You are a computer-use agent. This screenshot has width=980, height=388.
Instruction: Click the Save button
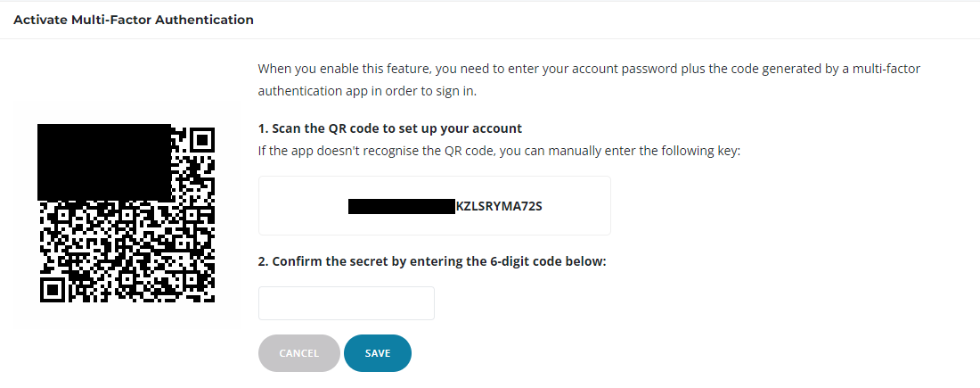coord(377,353)
